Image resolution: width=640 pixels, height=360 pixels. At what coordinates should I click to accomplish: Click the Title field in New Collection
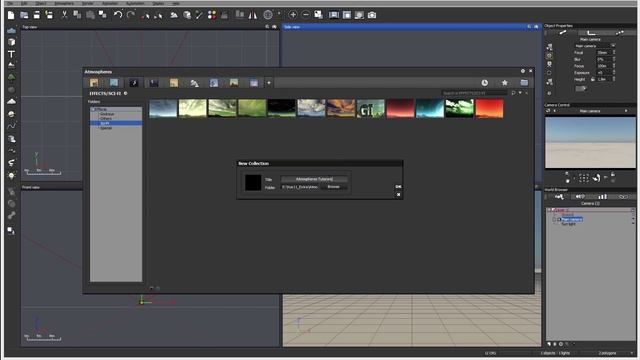point(314,179)
